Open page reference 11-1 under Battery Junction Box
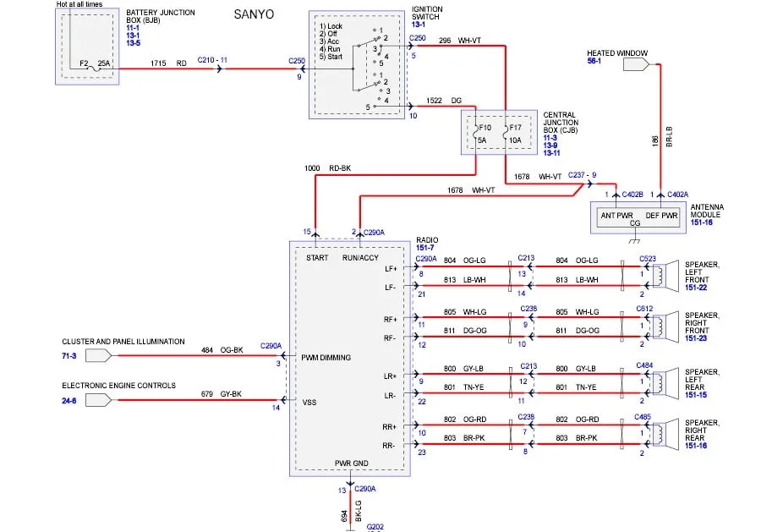 [x=133, y=28]
